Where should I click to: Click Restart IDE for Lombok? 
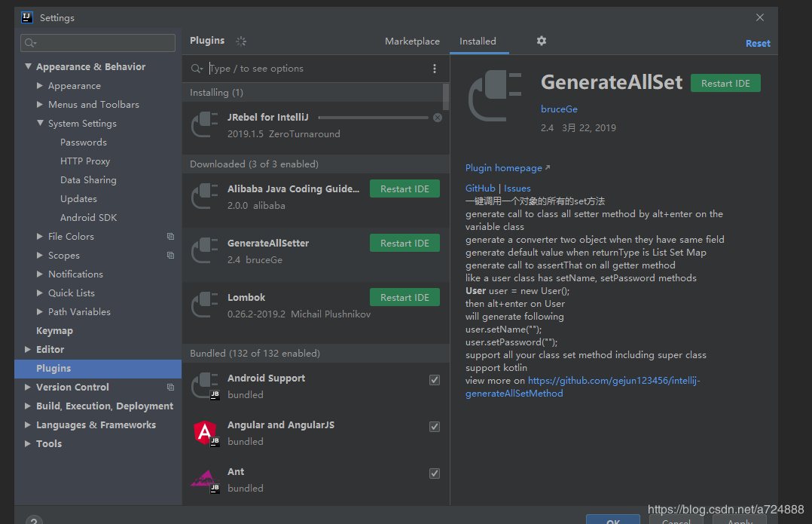tap(404, 298)
